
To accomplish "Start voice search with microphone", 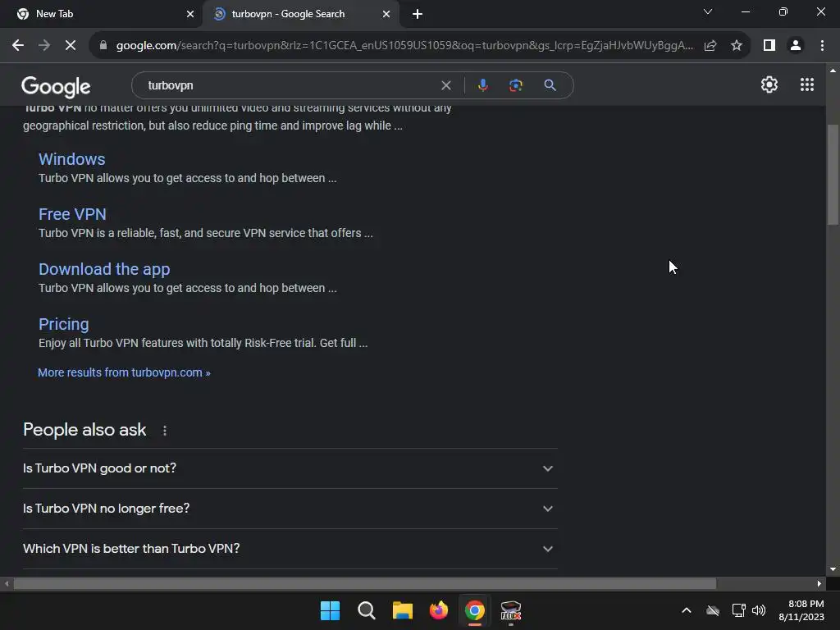I will 483,85.
